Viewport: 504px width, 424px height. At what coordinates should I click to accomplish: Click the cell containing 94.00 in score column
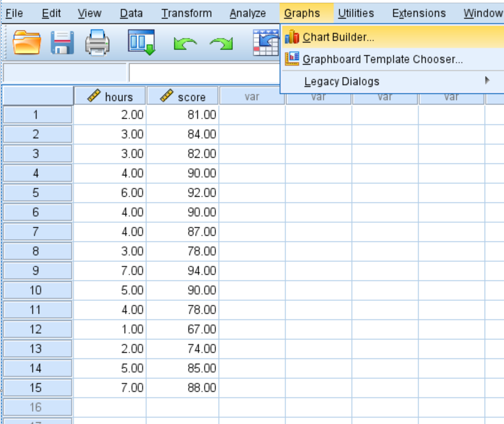[183, 270]
